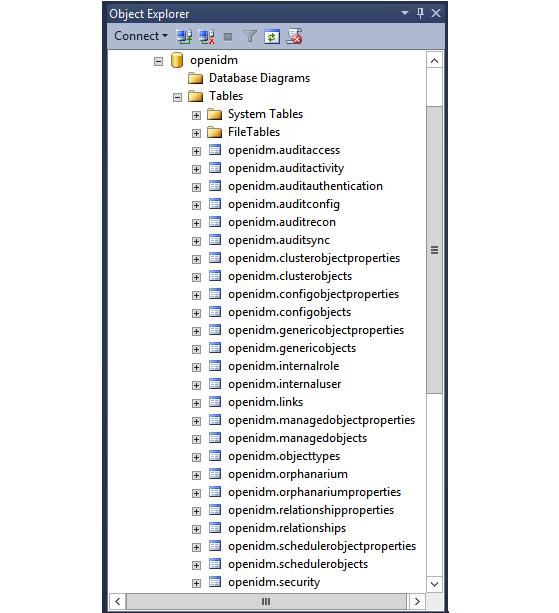Select the openidm.relationshipproperties table row
559x613 pixels.
click(x=301, y=510)
